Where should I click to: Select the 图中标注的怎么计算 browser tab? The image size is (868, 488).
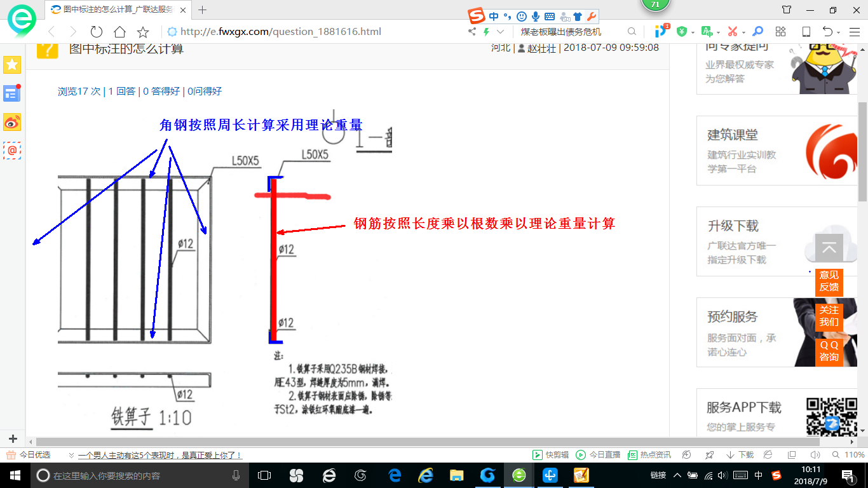click(x=119, y=10)
